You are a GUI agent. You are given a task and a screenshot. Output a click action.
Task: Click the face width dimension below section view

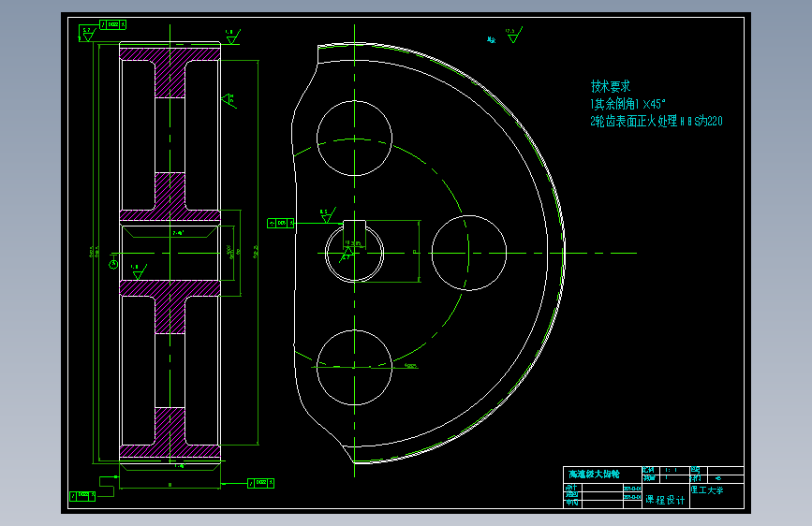click(x=170, y=485)
